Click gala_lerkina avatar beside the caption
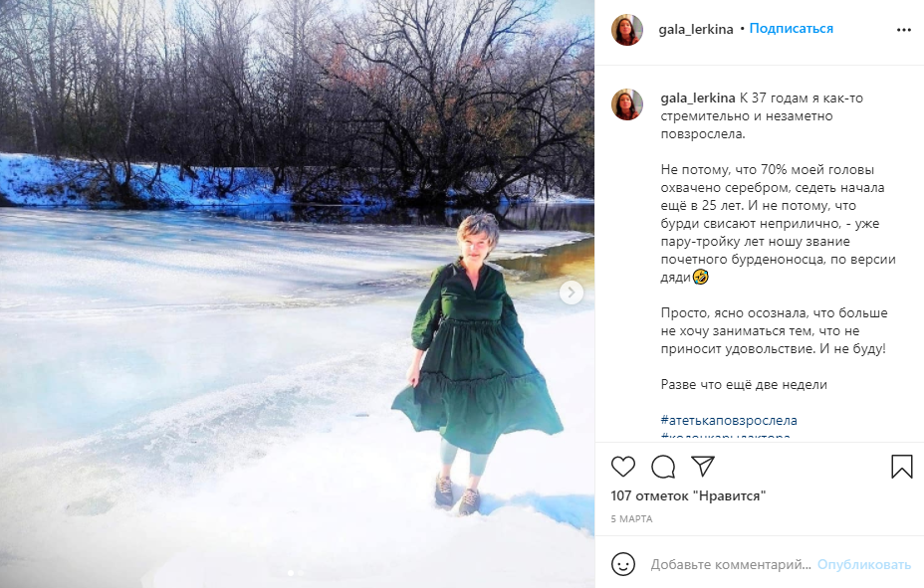 627,104
